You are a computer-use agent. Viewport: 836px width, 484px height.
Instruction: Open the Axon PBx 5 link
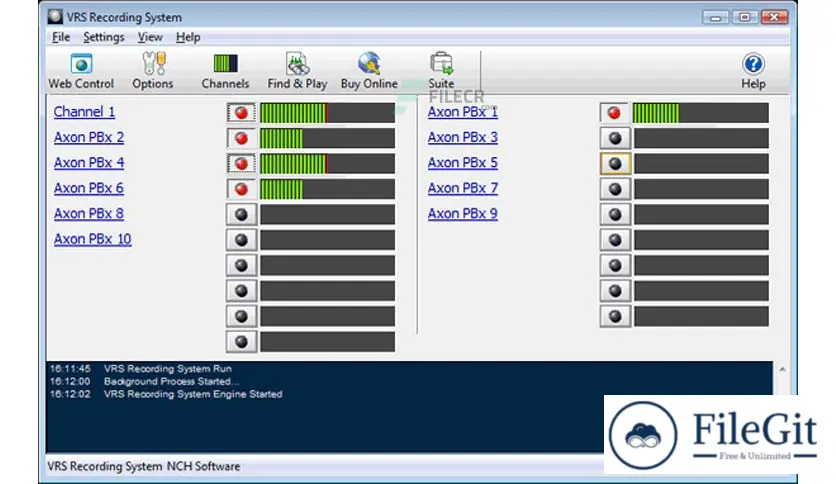462,163
